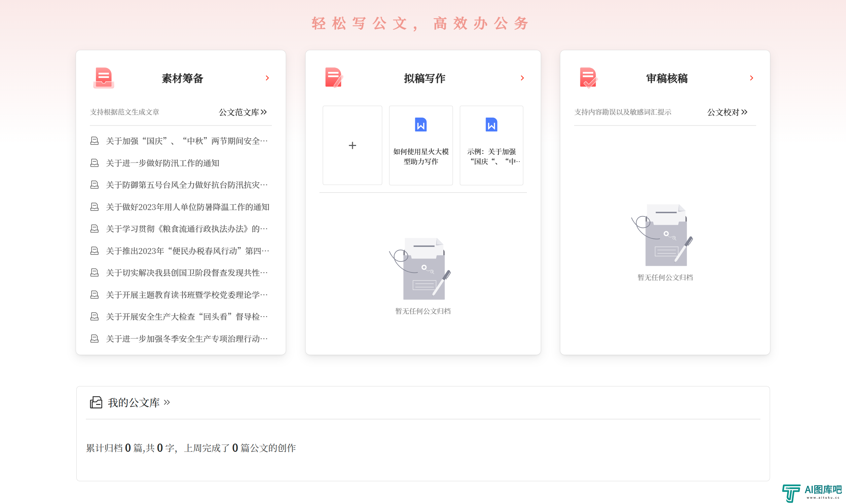The image size is (846, 504).
Task: Click the plus icon to create document
Action: (x=352, y=145)
